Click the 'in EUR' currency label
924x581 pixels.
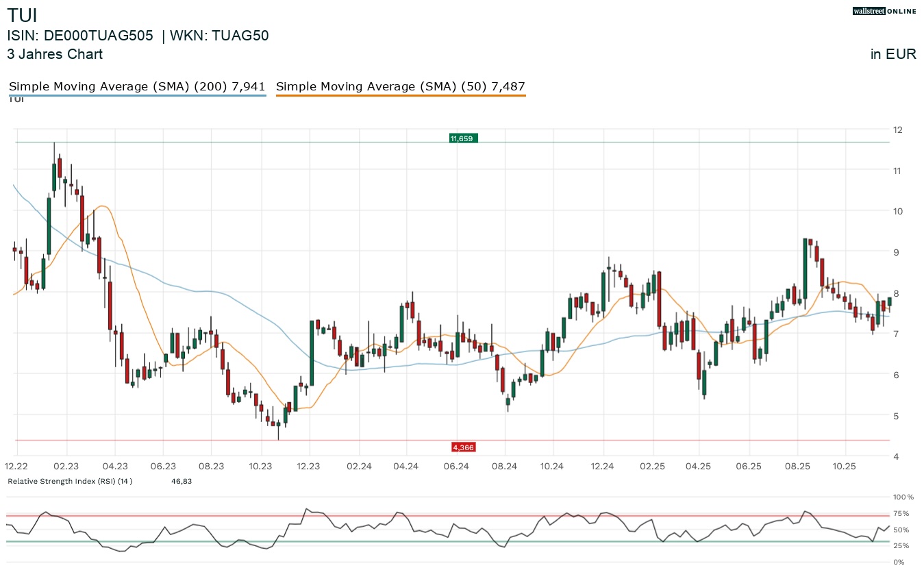893,55
